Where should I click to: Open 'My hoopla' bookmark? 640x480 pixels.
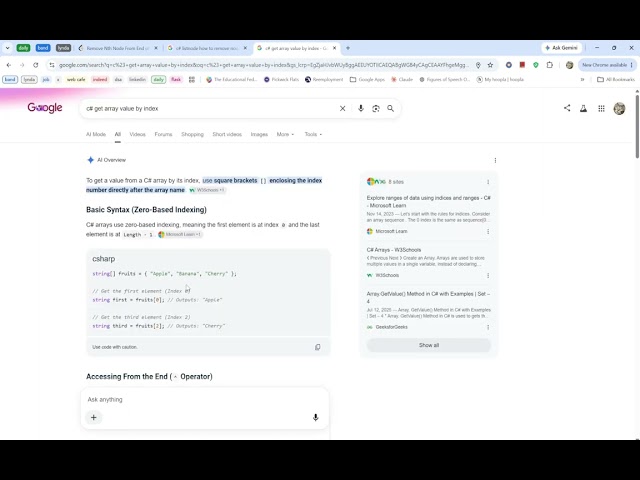tap(500, 80)
